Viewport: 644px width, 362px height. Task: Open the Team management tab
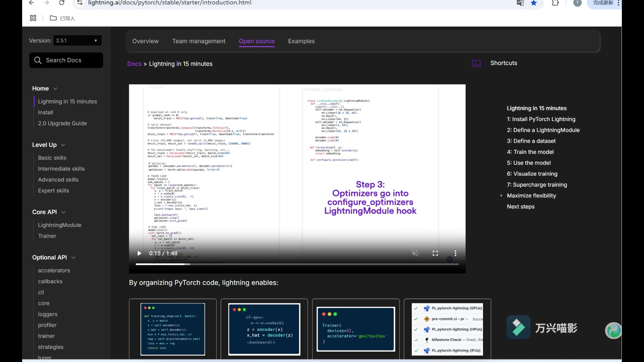tap(199, 41)
